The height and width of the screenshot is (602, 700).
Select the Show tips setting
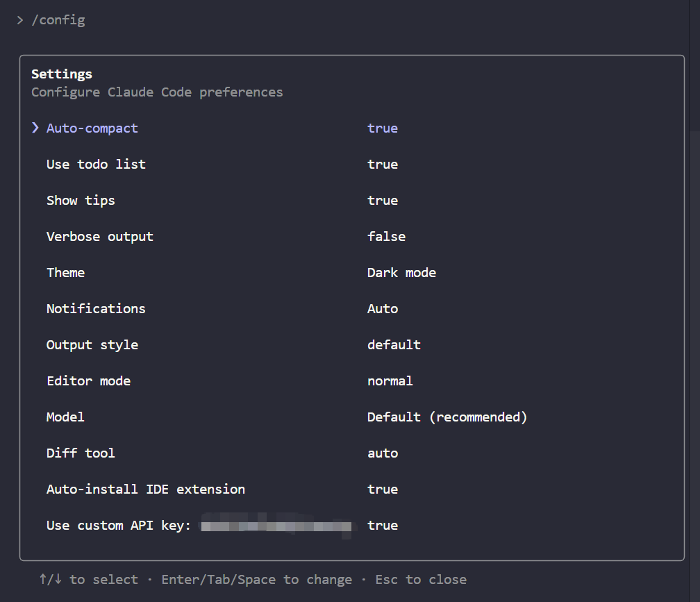tap(81, 201)
